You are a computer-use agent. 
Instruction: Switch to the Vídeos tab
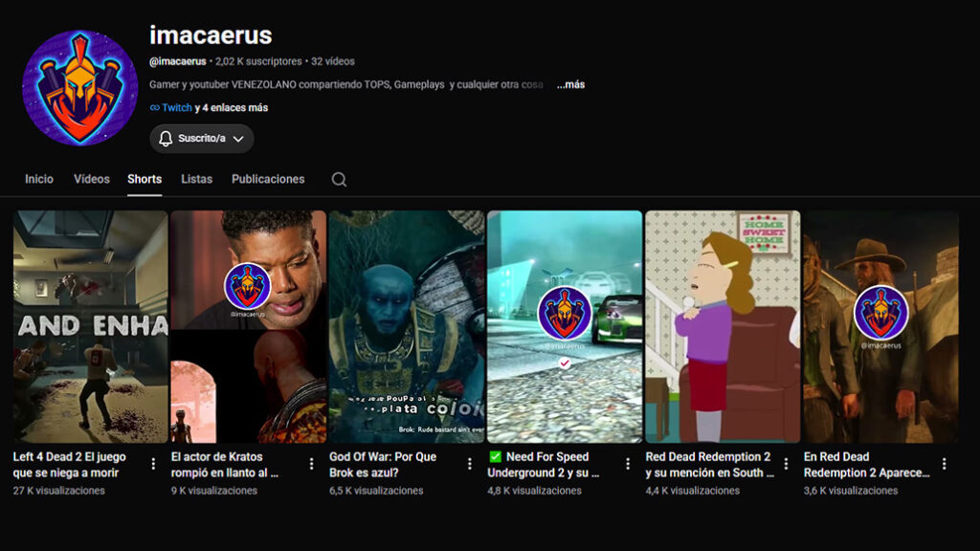tap(92, 179)
